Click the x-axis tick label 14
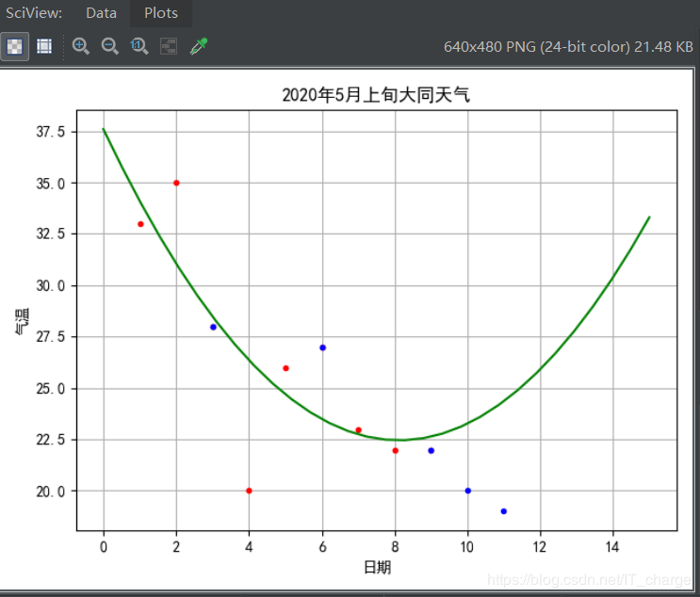The height and width of the screenshot is (597, 700). click(x=612, y=547)
